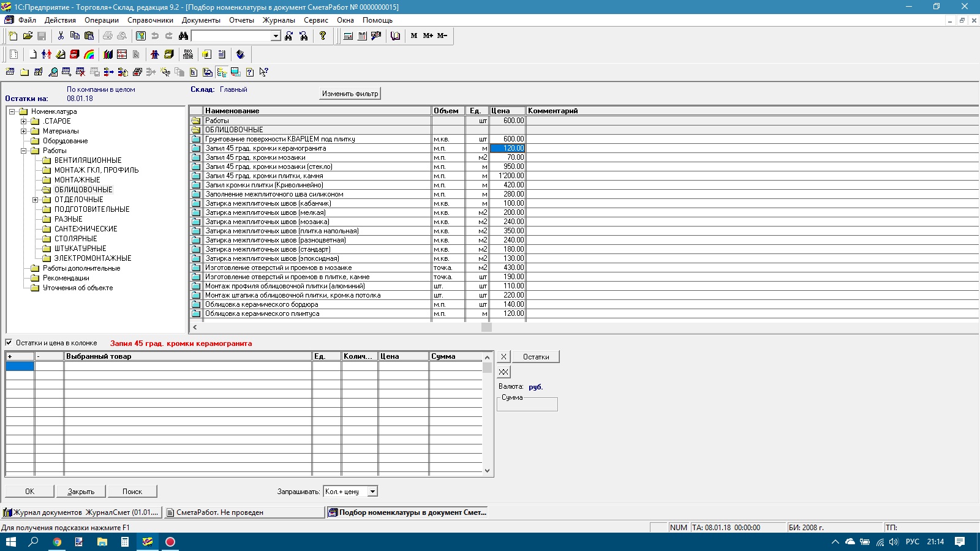Click the 'Изменить фильтр' button
Image resolution: width=980 pixels, height=551 pixels.
point(350,94)
